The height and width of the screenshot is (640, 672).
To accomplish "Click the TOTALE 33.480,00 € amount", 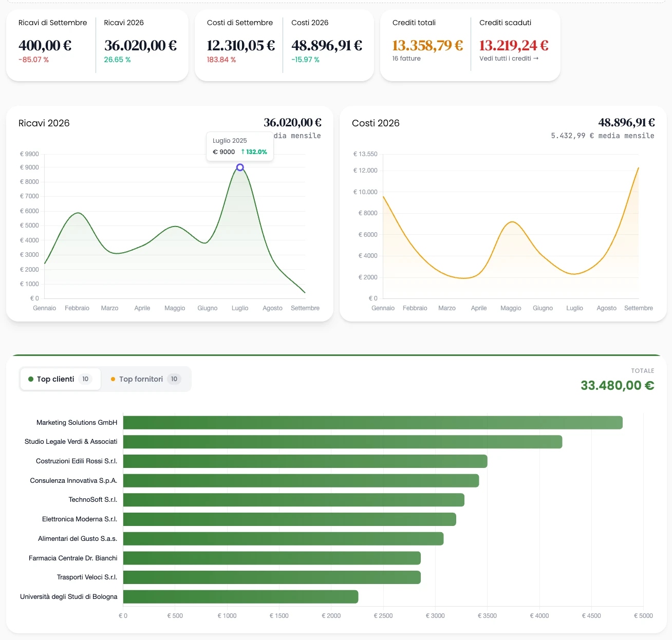I will (618, 385).
